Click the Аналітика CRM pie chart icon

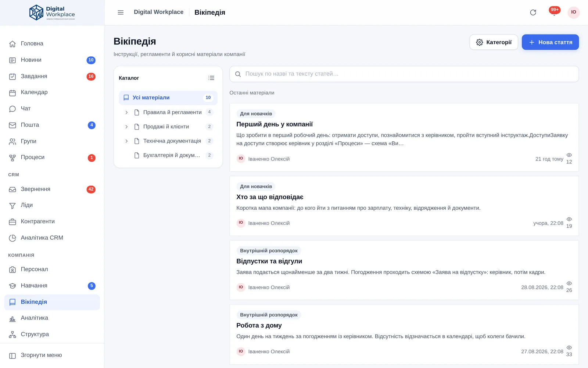[x=12, y=238]
